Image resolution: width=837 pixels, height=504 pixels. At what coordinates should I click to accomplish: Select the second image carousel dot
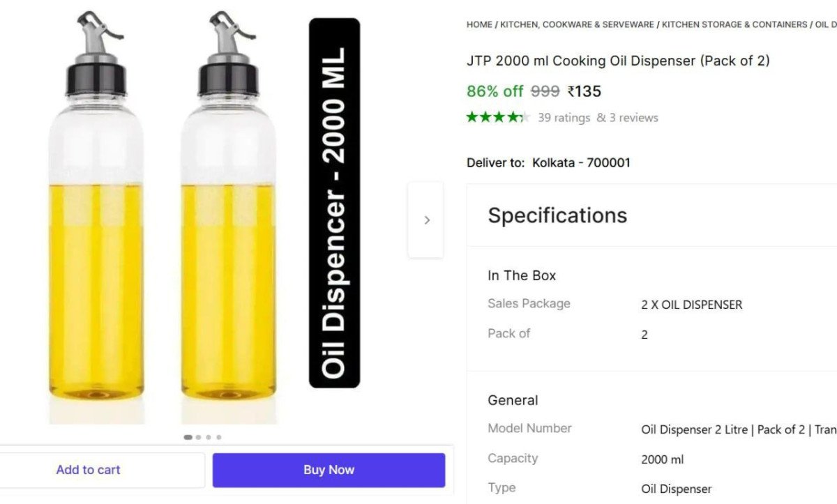tap(199, 437)
